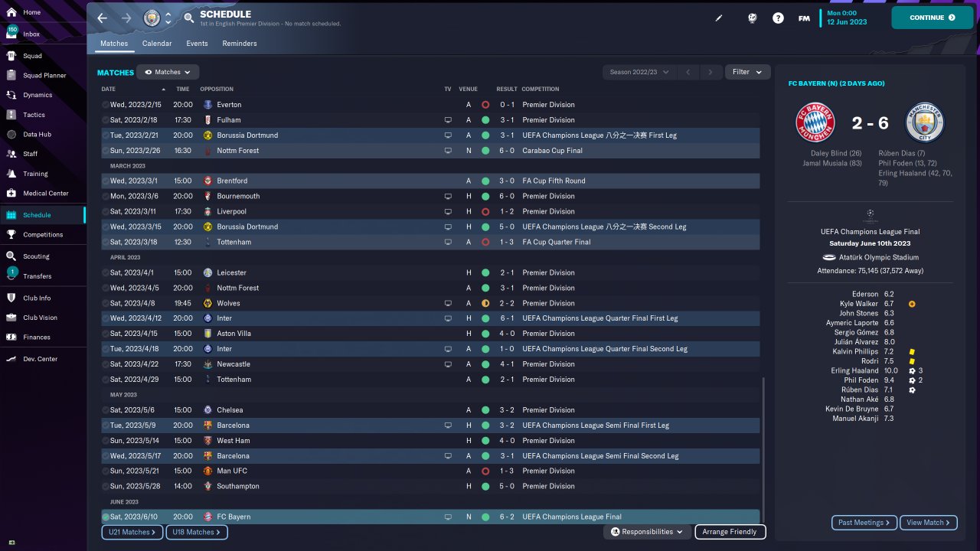Click the matches list vertical scrollbar
Screen dimensions: 980x551
(x=763, y=448)
